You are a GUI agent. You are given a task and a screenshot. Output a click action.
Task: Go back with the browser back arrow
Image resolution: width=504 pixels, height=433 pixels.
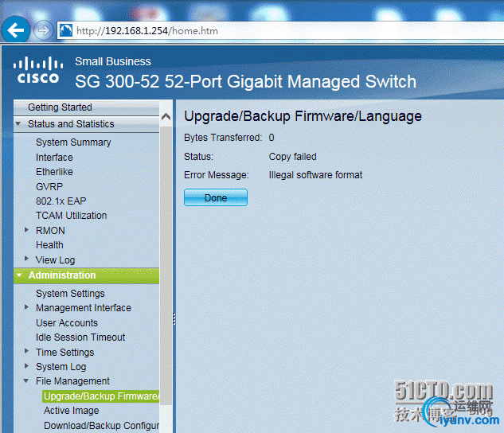tap(16, 30)
